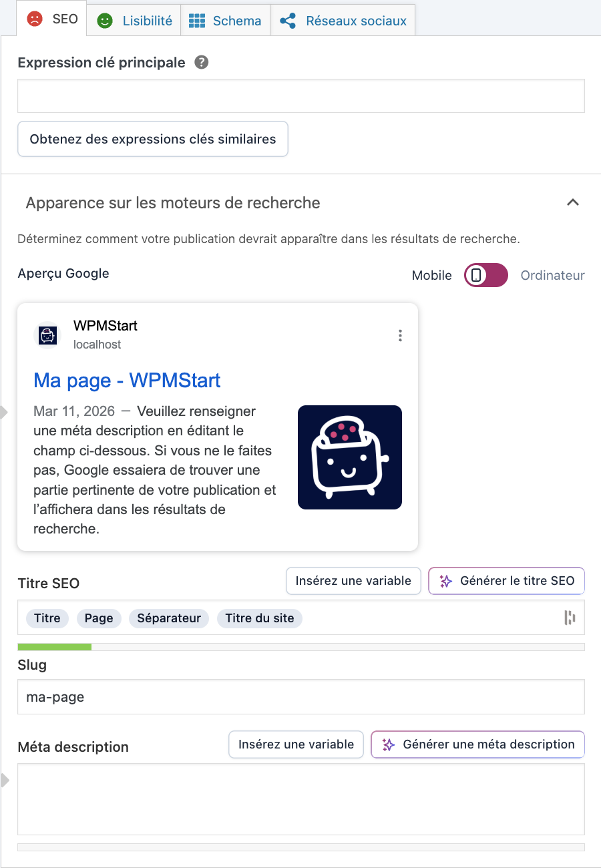
Task: Focus the Expression clé principale input field
Action: (x=301, y=95)
